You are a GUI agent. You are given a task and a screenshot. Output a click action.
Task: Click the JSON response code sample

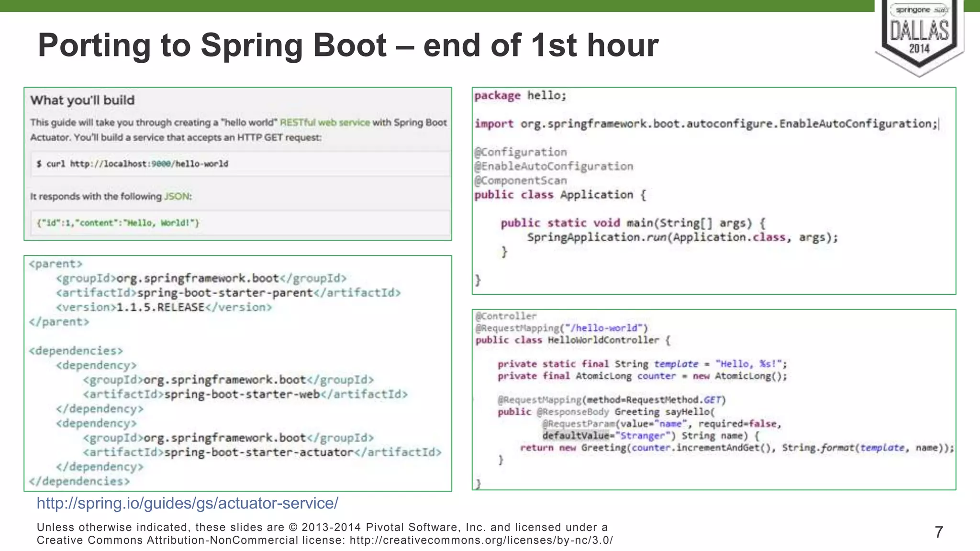118,223
